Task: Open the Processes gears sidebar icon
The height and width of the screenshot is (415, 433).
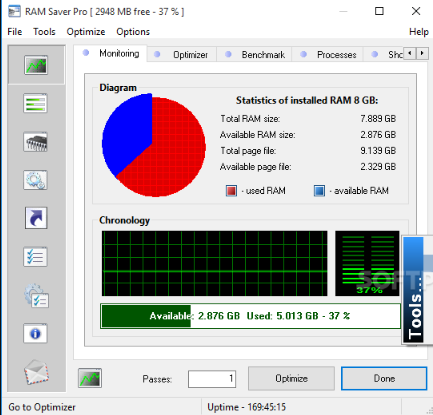Action: coord(36,180)
